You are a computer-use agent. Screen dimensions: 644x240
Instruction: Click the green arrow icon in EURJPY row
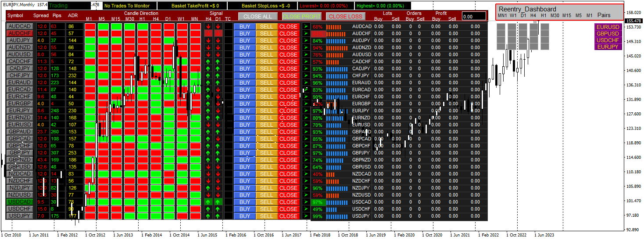(x=306, y=111)
